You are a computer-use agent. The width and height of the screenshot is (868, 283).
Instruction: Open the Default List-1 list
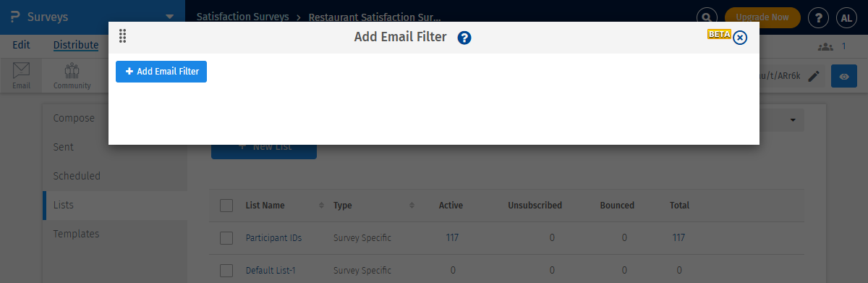[x=271, y=271]
